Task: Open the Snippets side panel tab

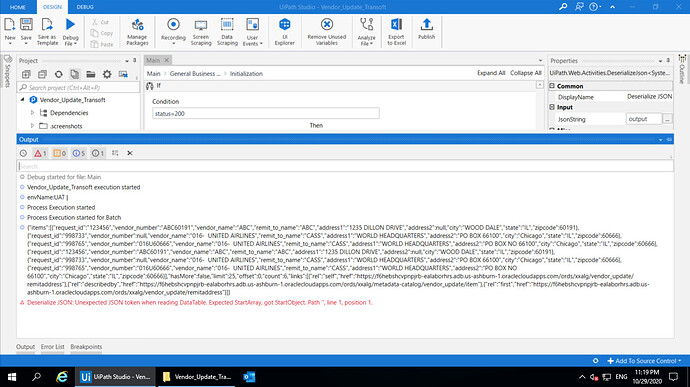Action: 7,71
